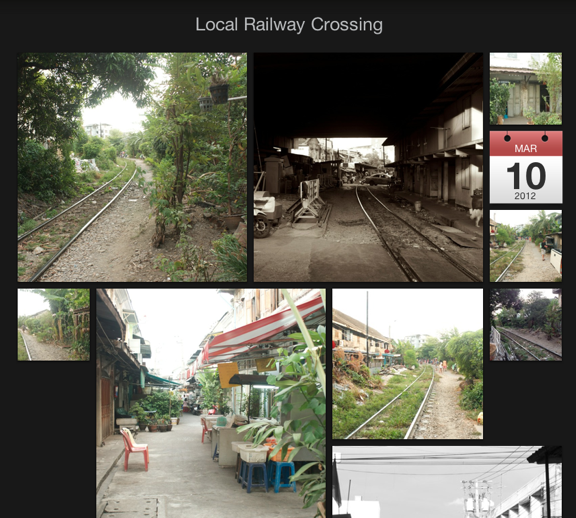Click the hanging flower pot in tree photo
The height and width of the screenshot is (518, 576).
pos(219,93)
